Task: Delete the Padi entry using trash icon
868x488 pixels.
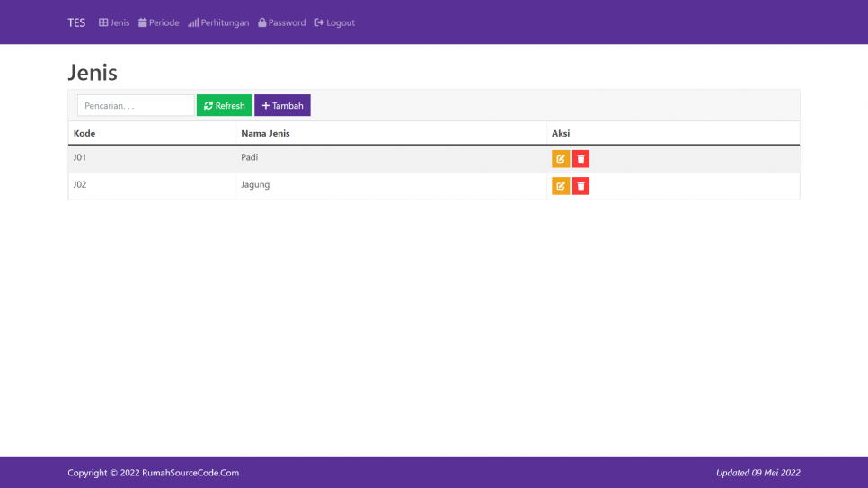Action: pos(580,159)
